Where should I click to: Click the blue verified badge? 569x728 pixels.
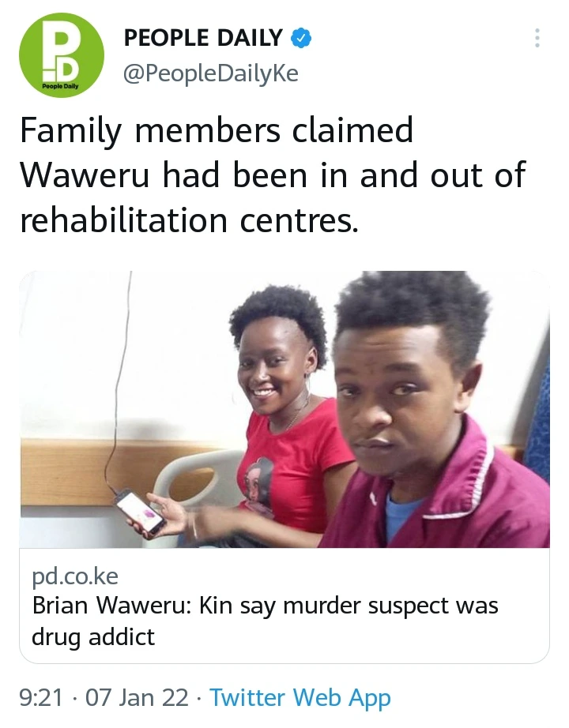click(301, 38)
